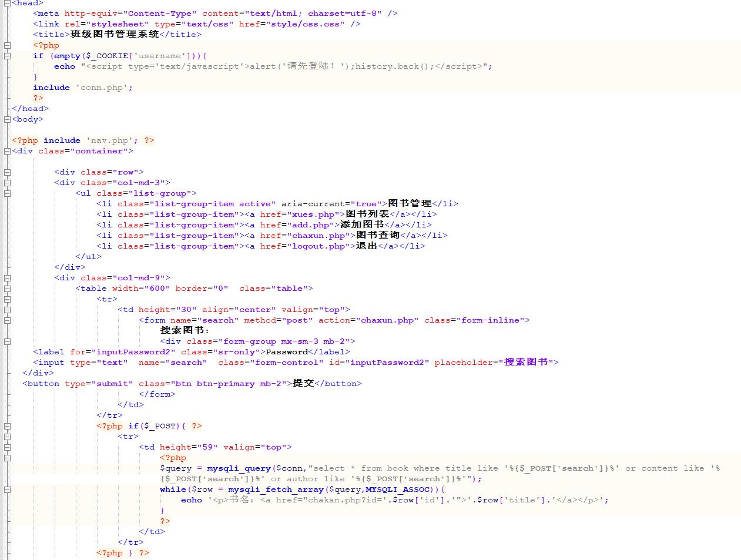Click the button text 提交
The image size is (741, 560).
pos(303,383)
